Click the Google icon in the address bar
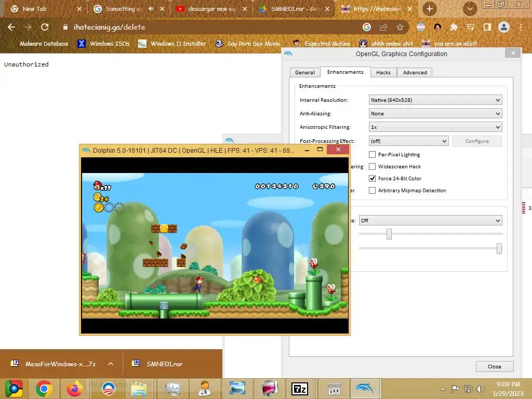Screen dimensions: 532x399 click(367, 27)
